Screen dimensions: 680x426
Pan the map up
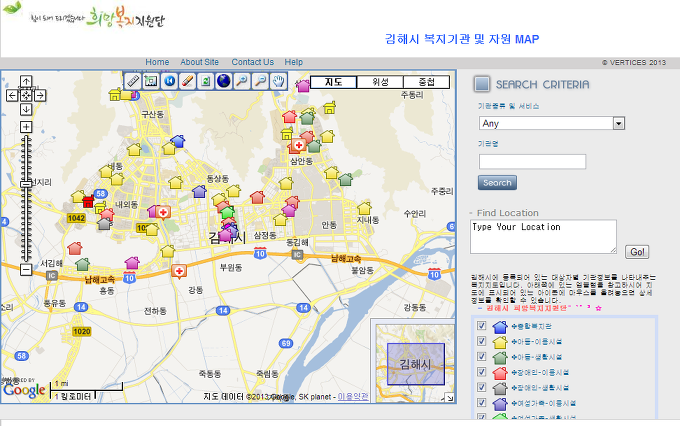click(26, 82)
